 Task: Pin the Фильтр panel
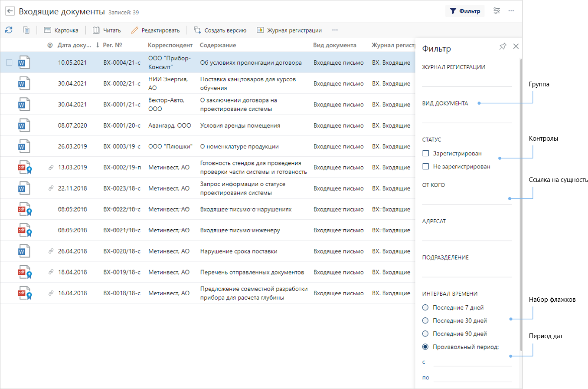503,46
